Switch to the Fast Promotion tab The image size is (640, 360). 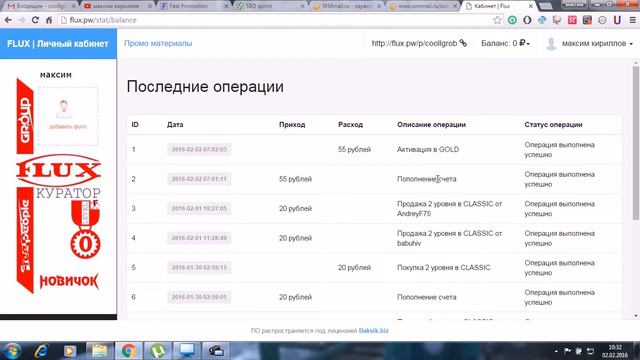[x=194, y=6]
